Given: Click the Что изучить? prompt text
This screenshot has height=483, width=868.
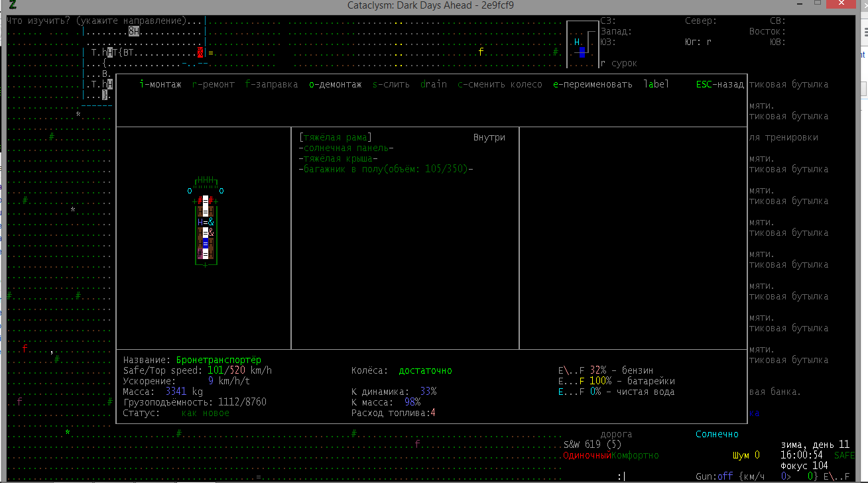Looking at the screenshot, I should [105, 21].
